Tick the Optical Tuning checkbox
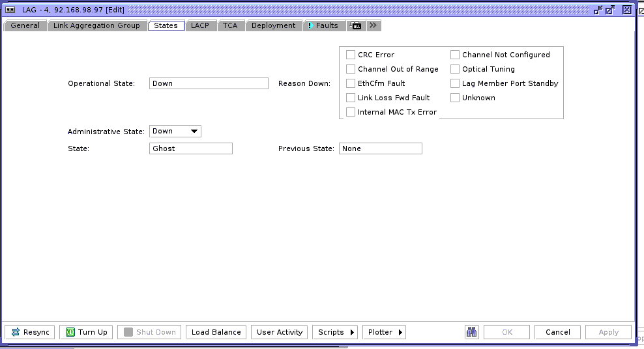The width and height of the screenshot is (644, 349). click(455, 69)
